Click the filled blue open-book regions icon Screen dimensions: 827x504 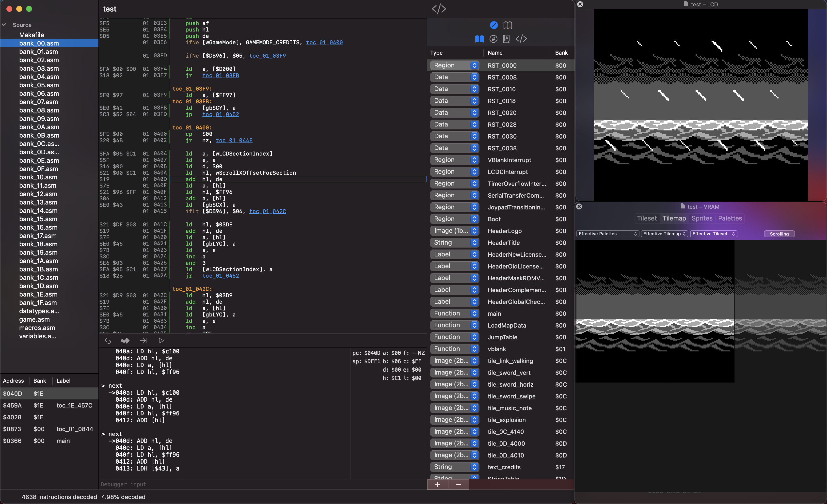pyautogui.click(x=479, y=39)
